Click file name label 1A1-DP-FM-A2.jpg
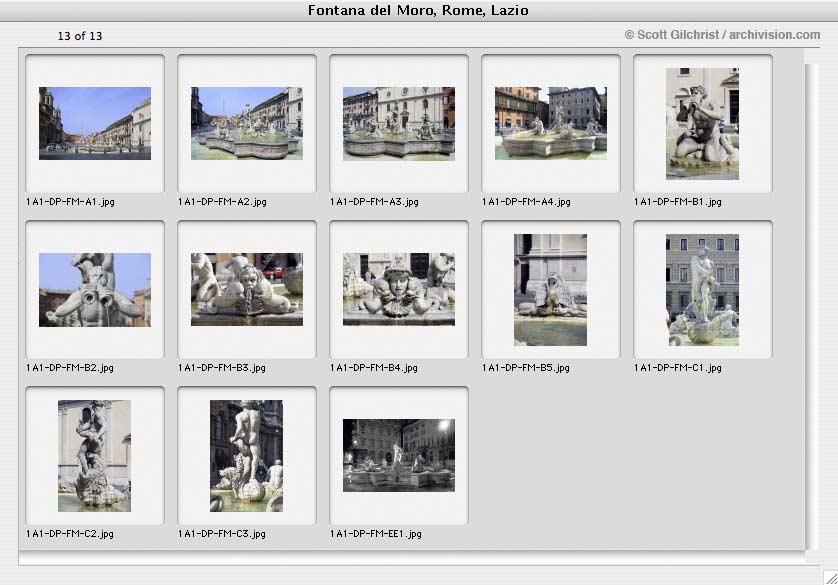Image resolution: width=838 pixels, height=585 pixels. [222, 202]
